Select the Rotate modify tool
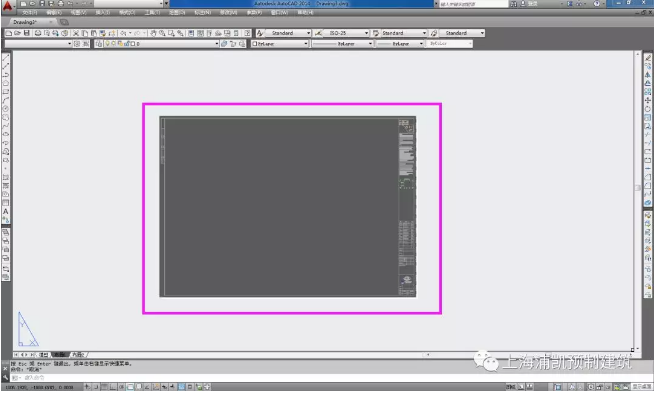This screenshot has width=656, height=393. coord(648,109)
